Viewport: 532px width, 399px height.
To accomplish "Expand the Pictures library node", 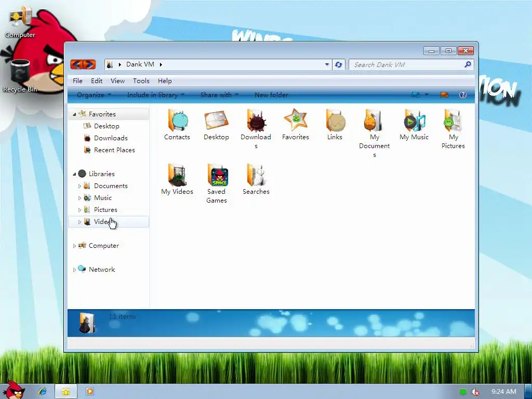I will point(79,210).
